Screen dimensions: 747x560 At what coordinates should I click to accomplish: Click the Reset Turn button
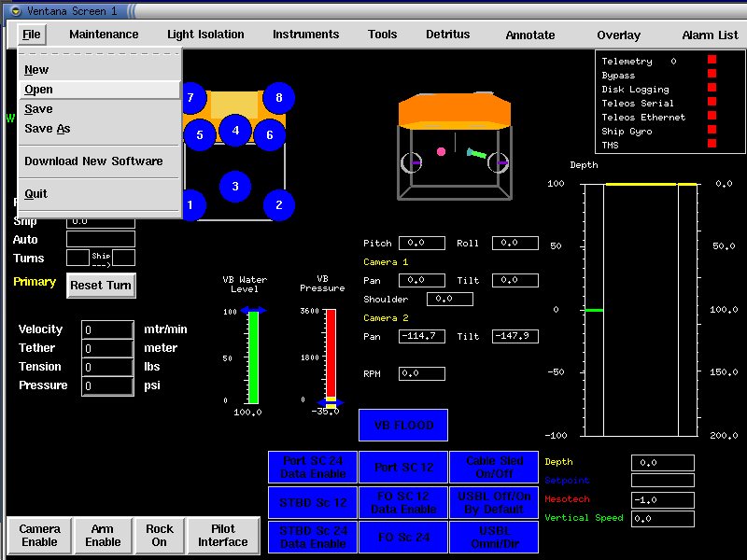click(101, 286)
